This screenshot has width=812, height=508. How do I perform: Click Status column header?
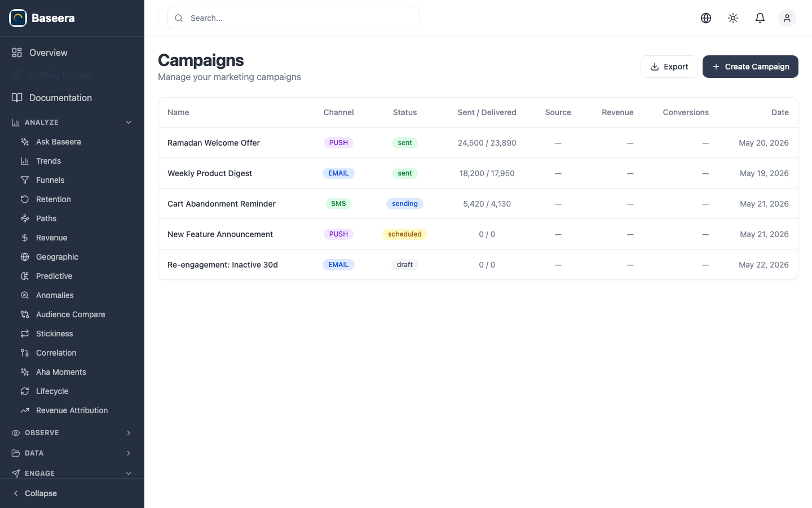coord(405,112)
